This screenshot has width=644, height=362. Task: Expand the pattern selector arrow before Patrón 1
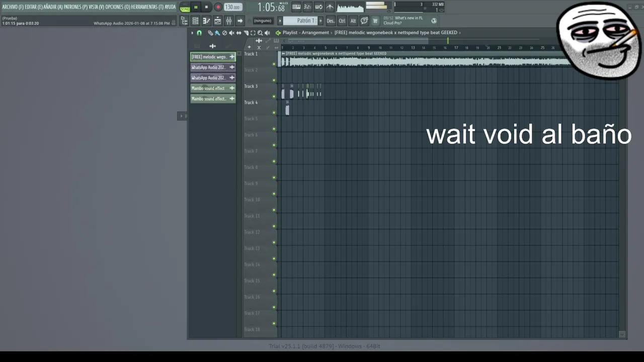click(x=280, y=21)
